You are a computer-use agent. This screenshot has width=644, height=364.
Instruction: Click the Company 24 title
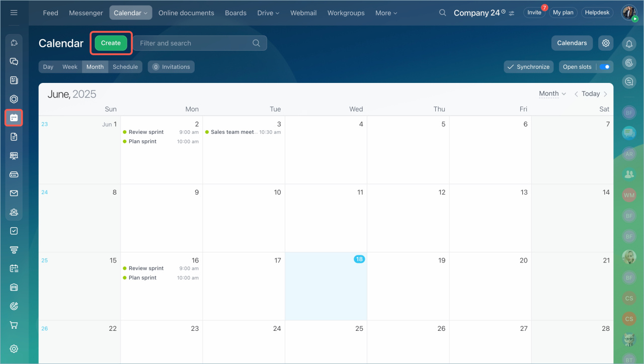click(x=476, y=13)
